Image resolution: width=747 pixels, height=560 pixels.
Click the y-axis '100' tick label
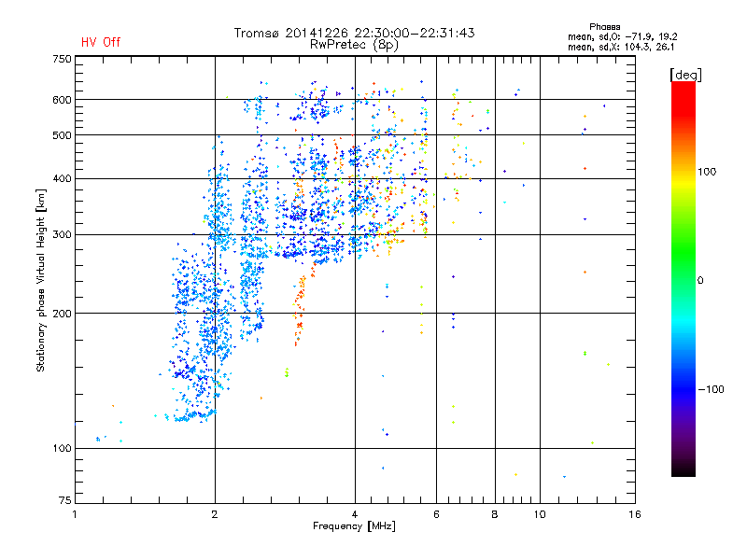click(63, 449)
